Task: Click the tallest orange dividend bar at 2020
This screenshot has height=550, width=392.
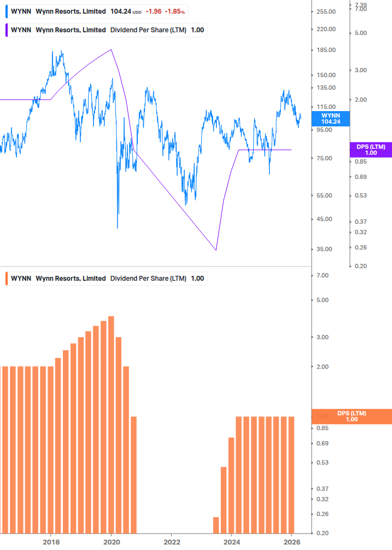Action: [111, 425]
